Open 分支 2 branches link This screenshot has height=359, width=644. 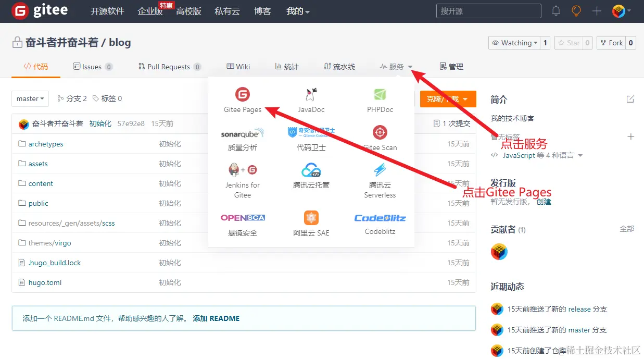[x=72, y=98]
